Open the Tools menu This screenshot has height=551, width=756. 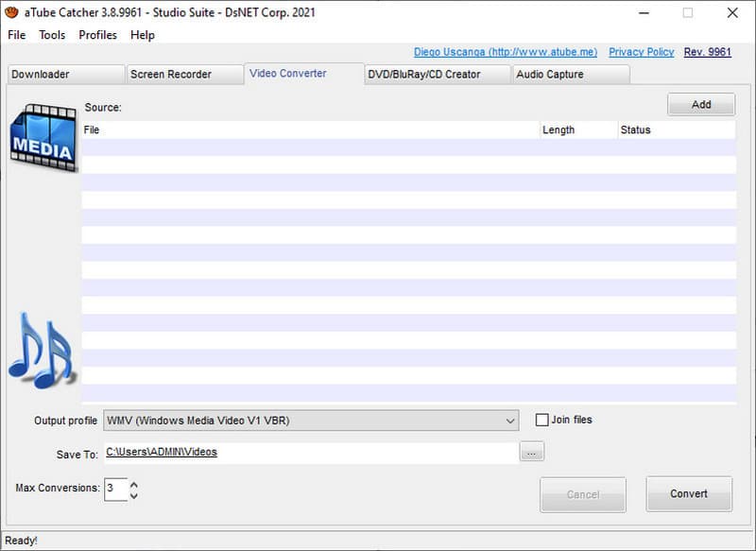(52, 35)
